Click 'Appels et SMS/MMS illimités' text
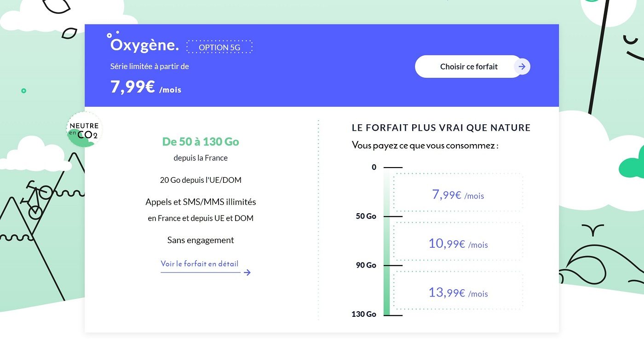The image size is (644, 355). 201,202
